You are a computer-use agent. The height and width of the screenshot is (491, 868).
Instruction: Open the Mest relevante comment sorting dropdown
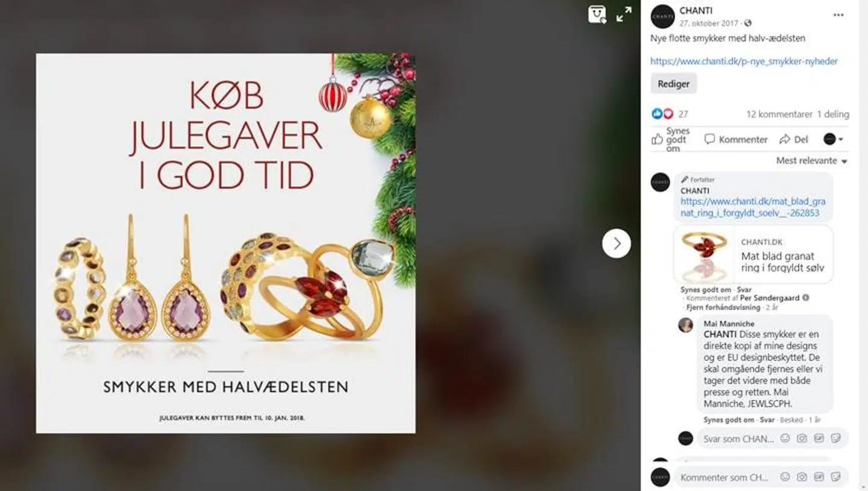pyautogui.click(x=811, y=161)
